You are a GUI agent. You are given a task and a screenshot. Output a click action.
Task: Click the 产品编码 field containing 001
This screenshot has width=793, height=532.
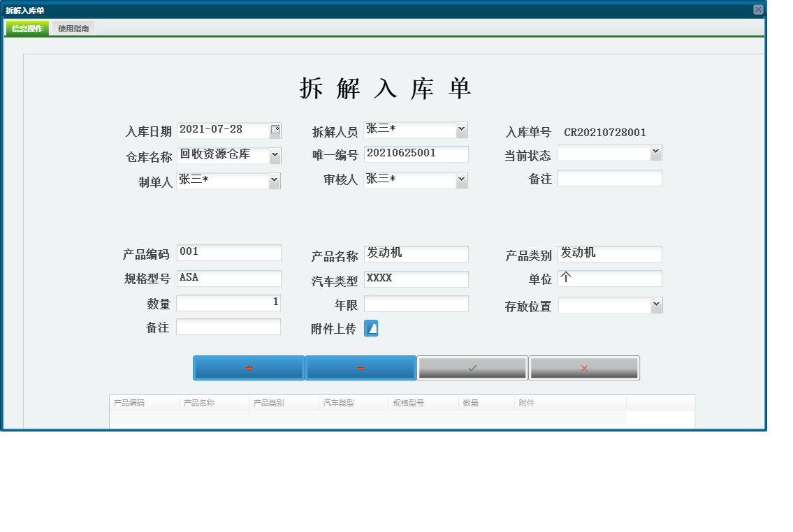coord(228,253)
